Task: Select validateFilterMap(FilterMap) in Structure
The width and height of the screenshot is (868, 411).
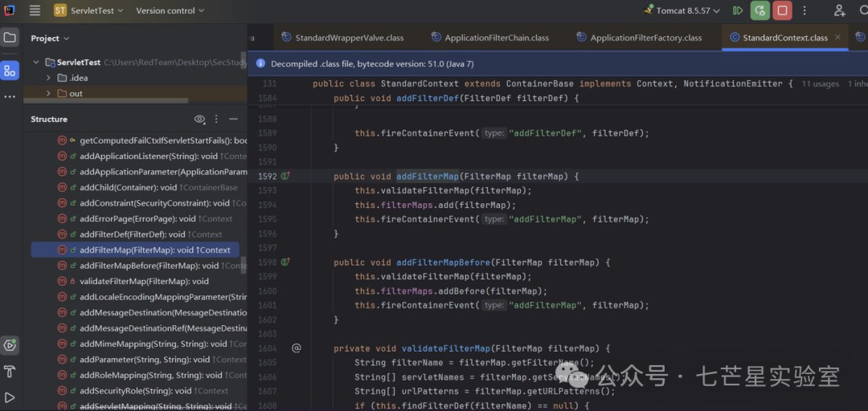Action: point(133,281)
